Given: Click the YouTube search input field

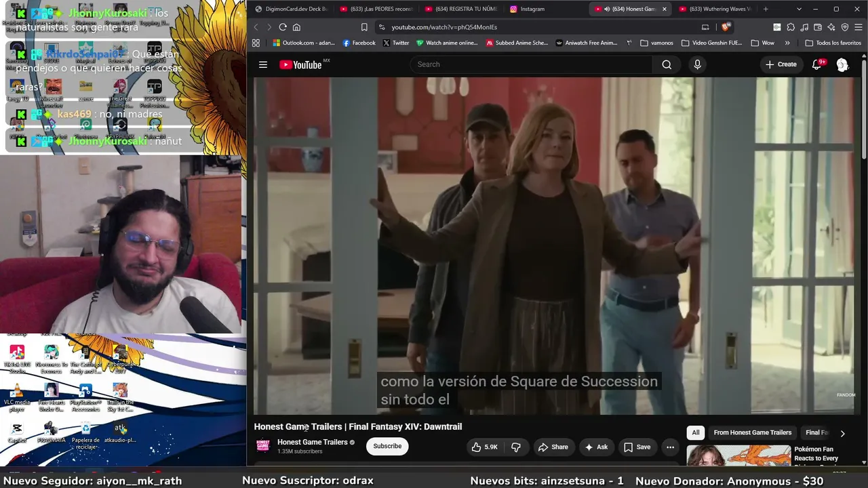Looking at the screenshot, I should click(531, 64).
